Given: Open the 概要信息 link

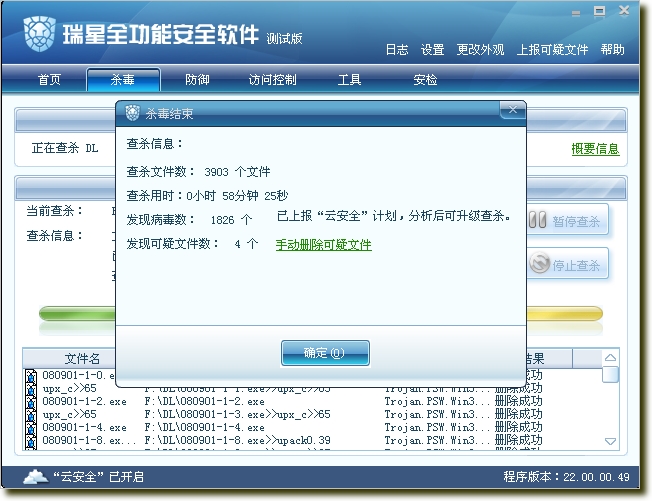Looking at the screenshot, I should (595, 148).
